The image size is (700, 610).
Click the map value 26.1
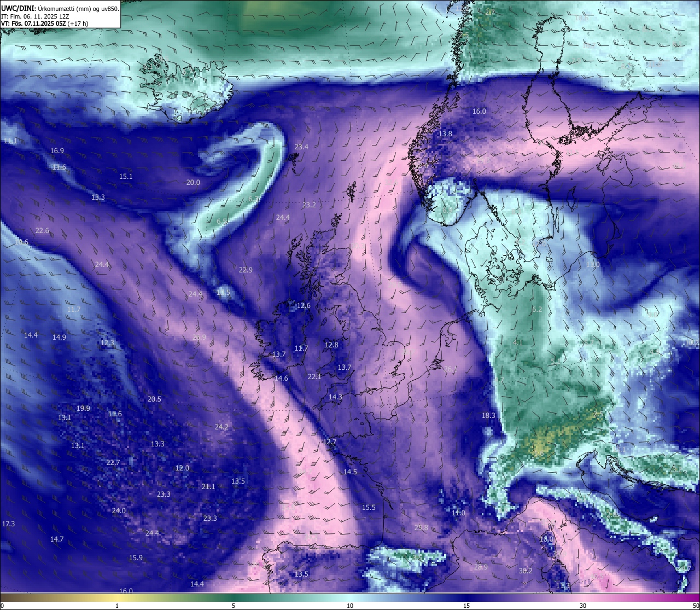coord(451,369)
